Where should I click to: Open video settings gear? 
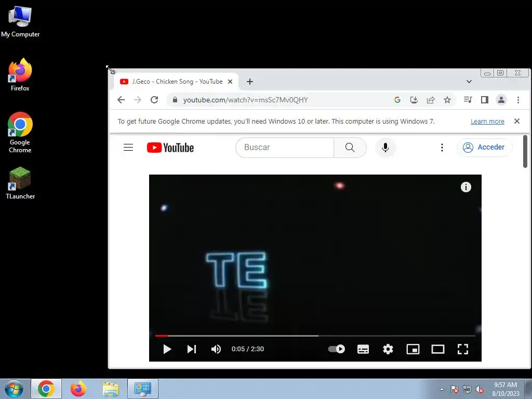pos(388,349)
